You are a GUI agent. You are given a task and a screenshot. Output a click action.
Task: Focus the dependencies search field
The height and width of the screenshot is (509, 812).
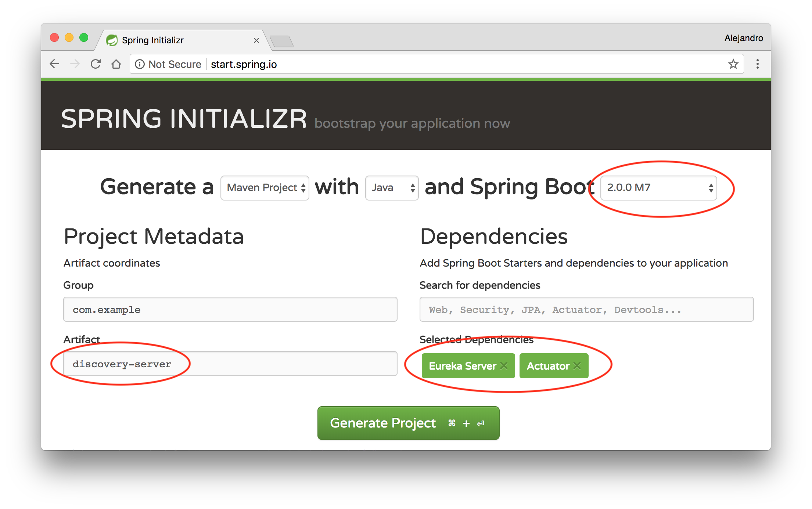pos(586,309)
